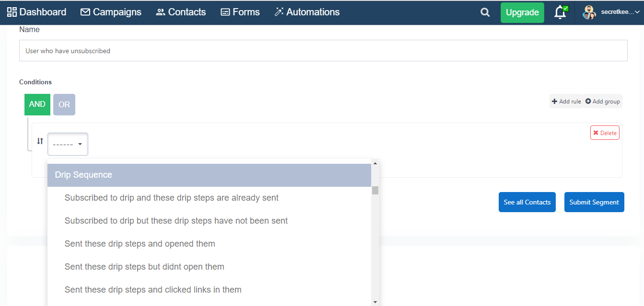Image resolution: width=644 pixels, height=306 pixels.
Task: Click the segment Name input field
Action: (323, 51)
